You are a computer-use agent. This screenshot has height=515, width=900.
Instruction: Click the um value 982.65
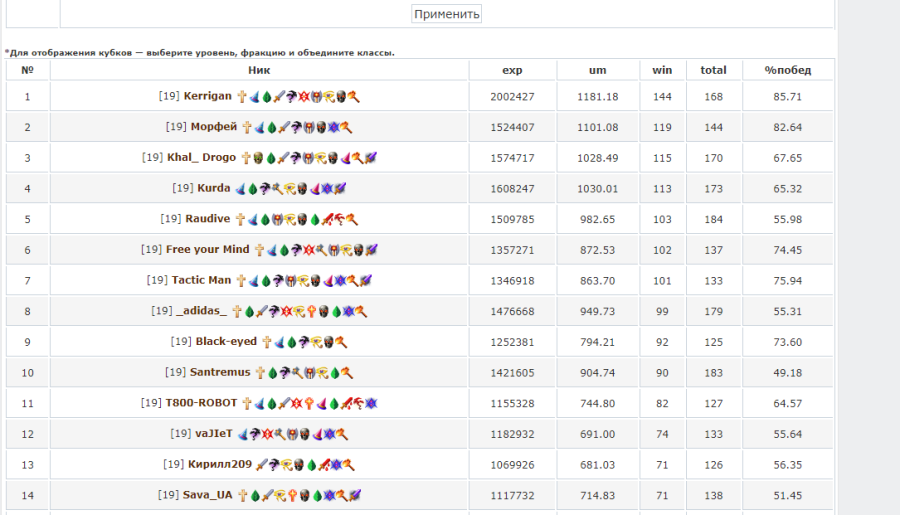click(598, 219)
